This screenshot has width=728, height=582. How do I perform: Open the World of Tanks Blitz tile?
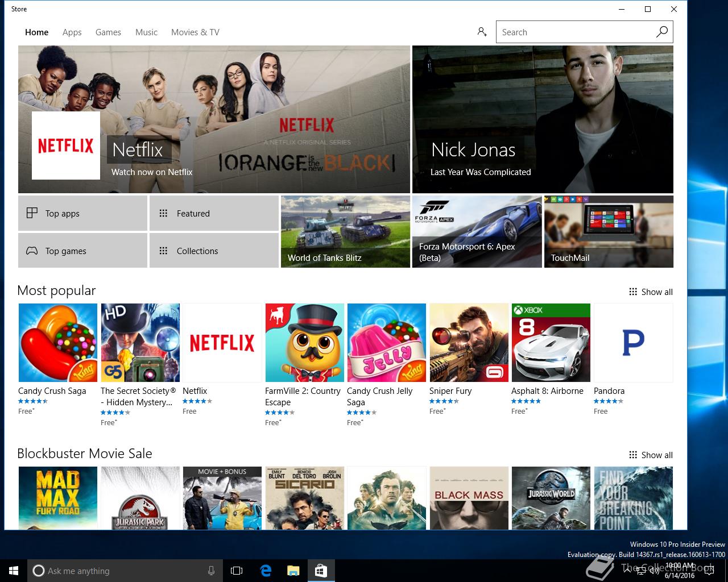point(345,232)
